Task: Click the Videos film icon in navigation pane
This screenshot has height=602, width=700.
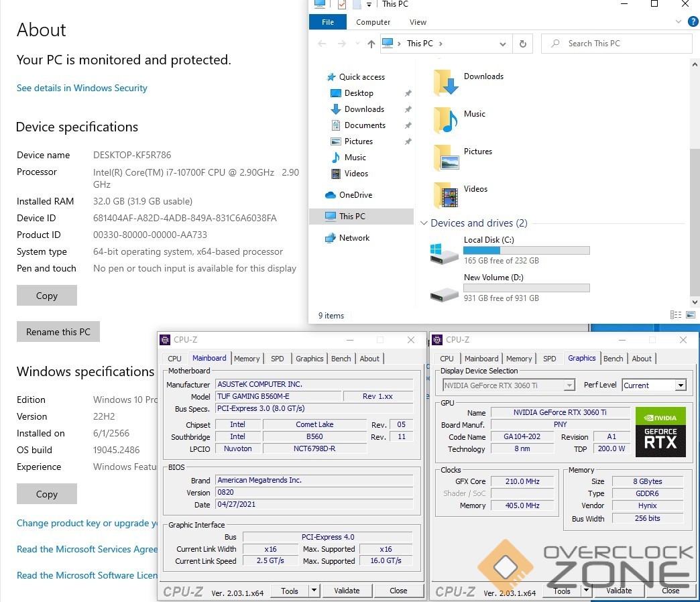Action: [x=336, y=173]
